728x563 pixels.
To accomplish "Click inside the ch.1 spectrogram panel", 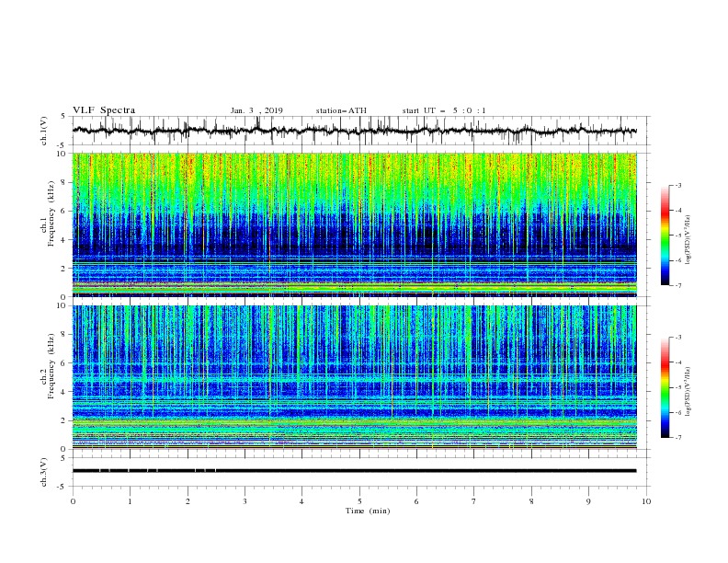I will 355,224.
